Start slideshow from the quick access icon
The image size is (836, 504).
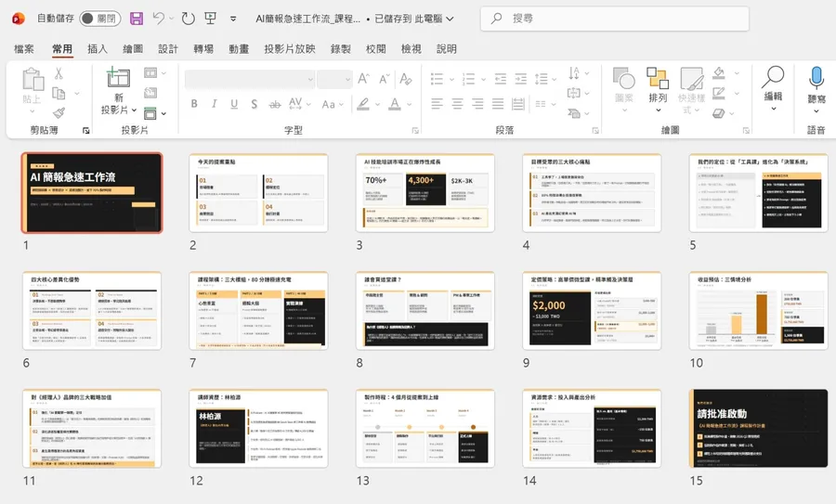pyautogui.click(x=212, y=19)
